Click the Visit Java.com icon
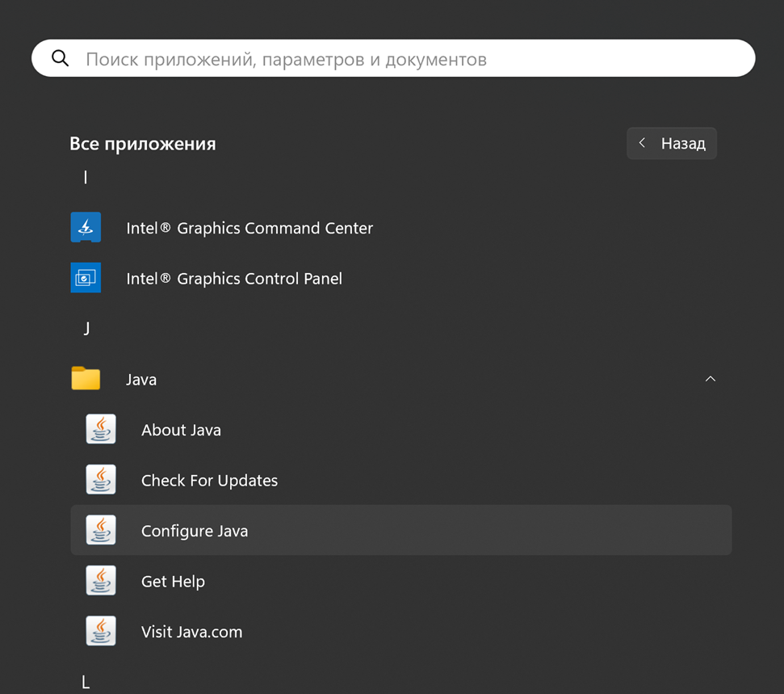This screenshot has width=784, height=694. pos(100,631)
